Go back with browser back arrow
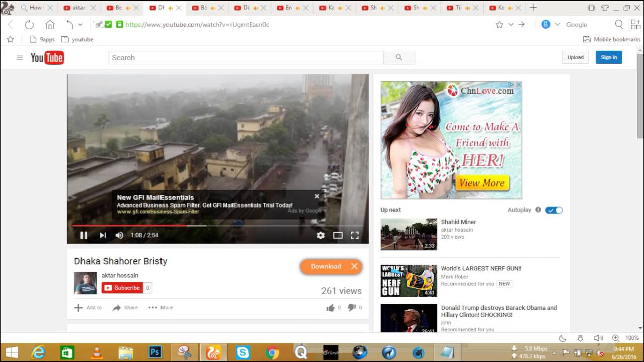The height and width of the screenshot is (362, 644). [10, 24]
